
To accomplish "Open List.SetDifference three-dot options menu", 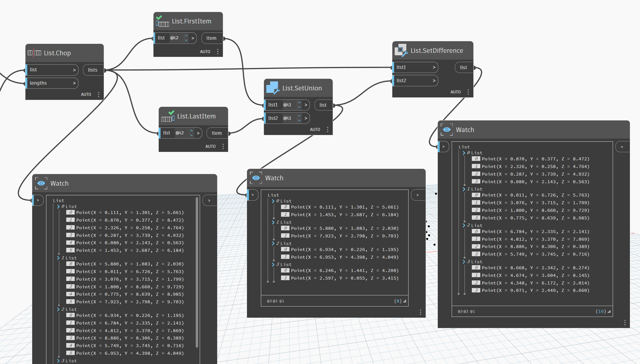I will [x=468, y=92].
